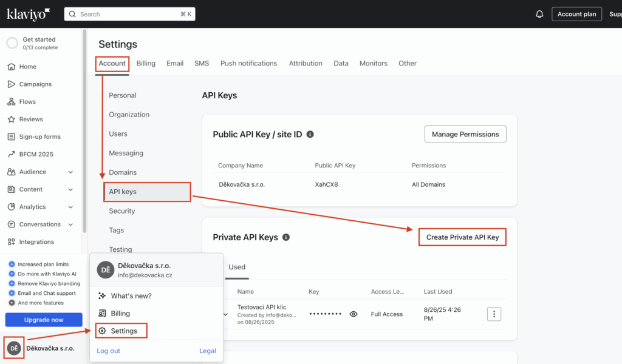Open the Monitors tab
Viewport: 622px width, 364px height.
click(374, 63)
